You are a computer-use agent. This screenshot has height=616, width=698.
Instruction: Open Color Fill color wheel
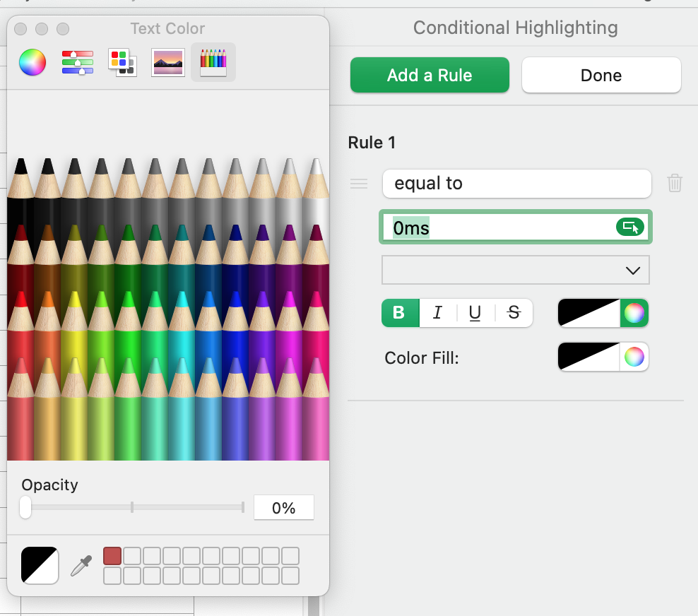tap(634, 357)
